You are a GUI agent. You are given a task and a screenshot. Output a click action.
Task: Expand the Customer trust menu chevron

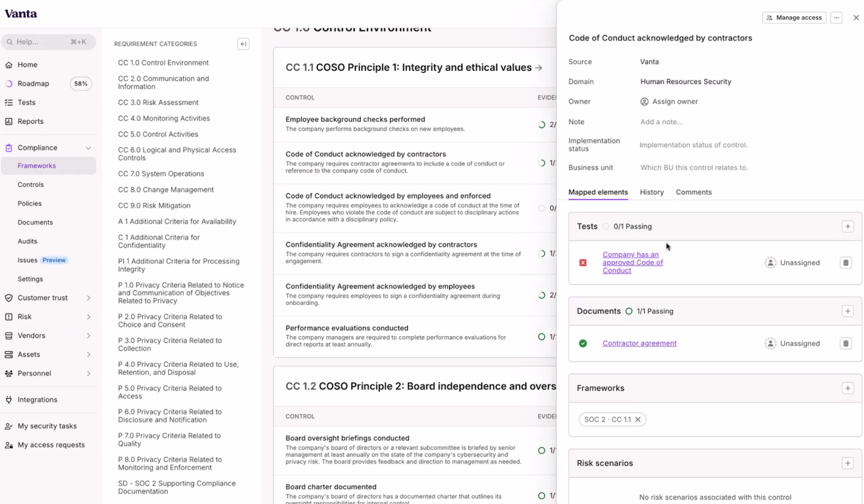[x=89, y=298]
